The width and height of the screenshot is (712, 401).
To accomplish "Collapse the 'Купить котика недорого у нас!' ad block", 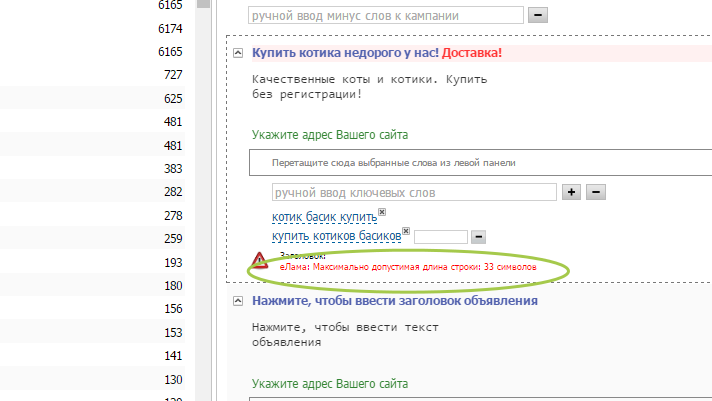I will pyautogui.click(x=238, y=52).
